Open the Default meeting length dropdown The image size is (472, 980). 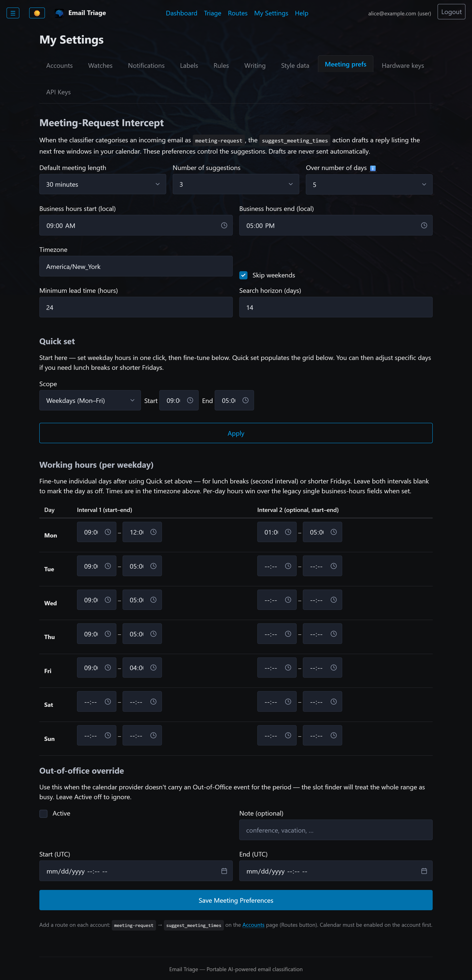(103, 184)
